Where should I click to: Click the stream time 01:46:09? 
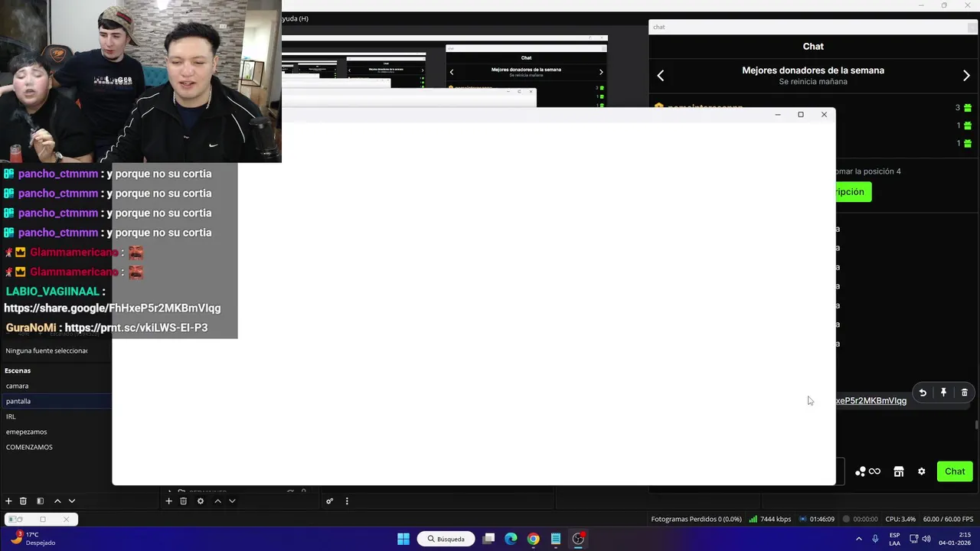(x=817, y=519)
